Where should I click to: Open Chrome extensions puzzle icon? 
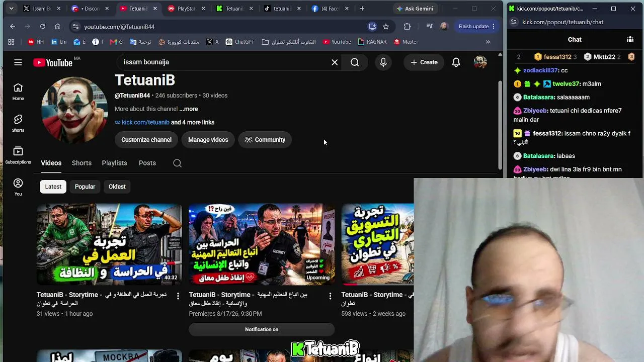pos(407,27)
